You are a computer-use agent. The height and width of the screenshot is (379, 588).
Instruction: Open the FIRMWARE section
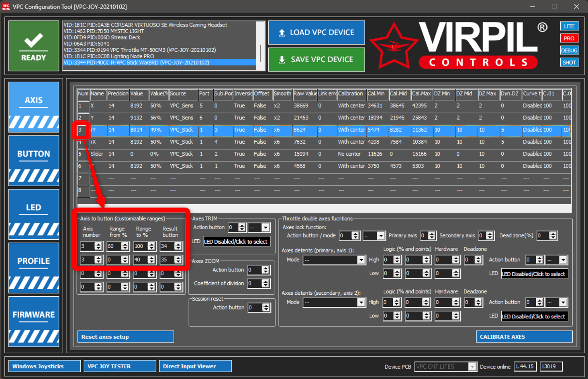click(34, 321)
